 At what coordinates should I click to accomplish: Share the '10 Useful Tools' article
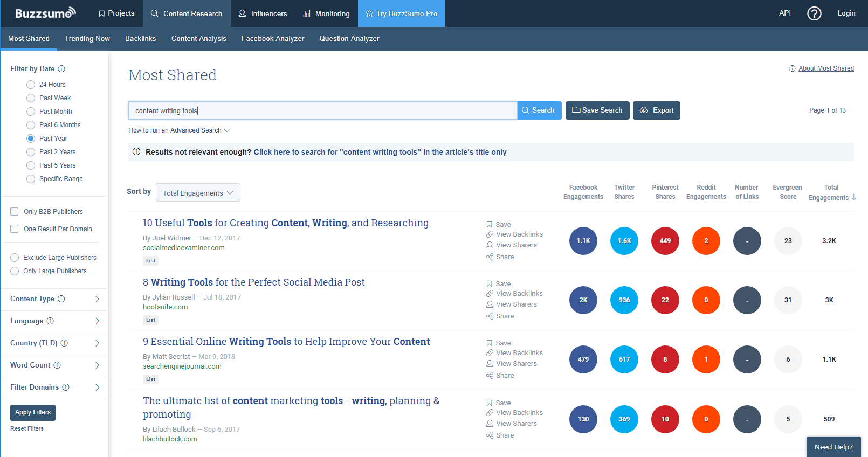500,257
